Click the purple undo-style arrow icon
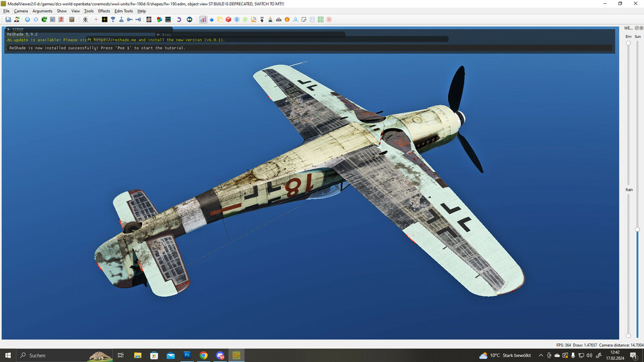This screenshot has height=362, width=644. [178, 19]
